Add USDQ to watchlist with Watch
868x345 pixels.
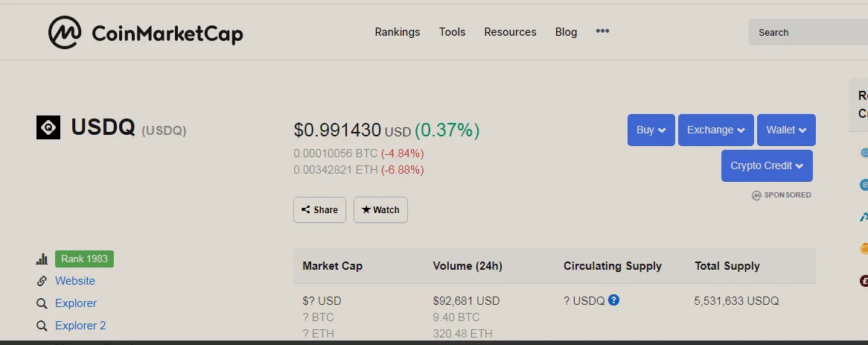(380, 210)
